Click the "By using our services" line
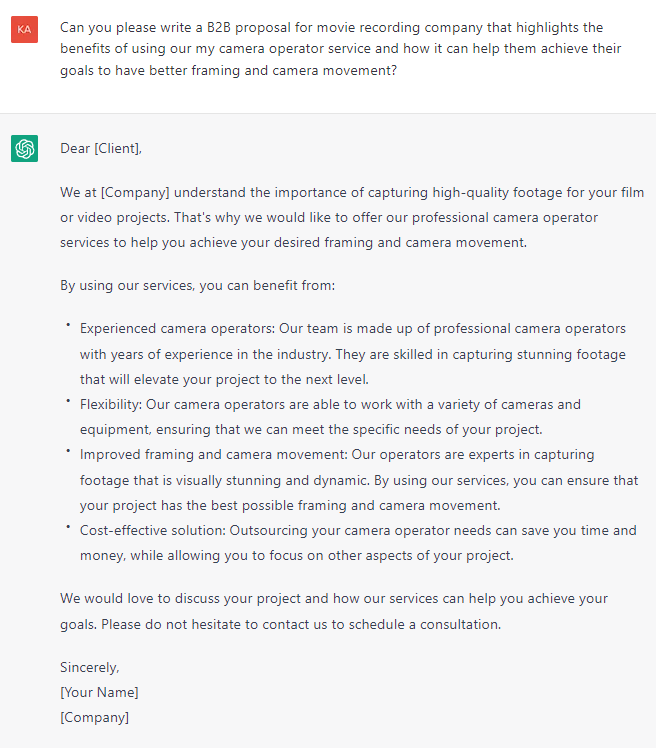 [x=197, y=285]
